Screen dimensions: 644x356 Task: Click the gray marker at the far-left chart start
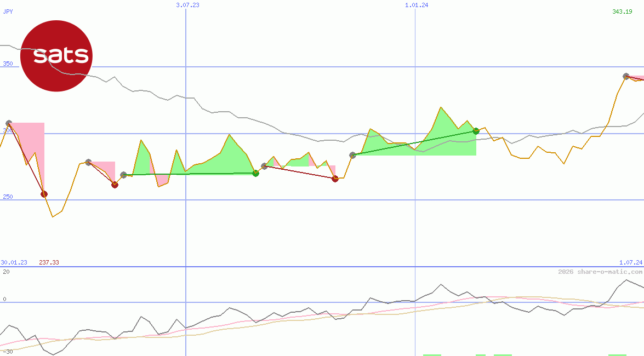pyautogui.click(x=8, y=124)
